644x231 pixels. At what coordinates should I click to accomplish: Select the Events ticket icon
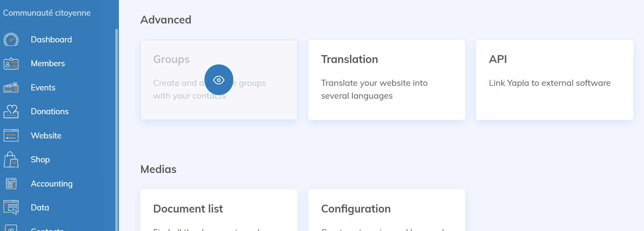click(x=11, y=88)
